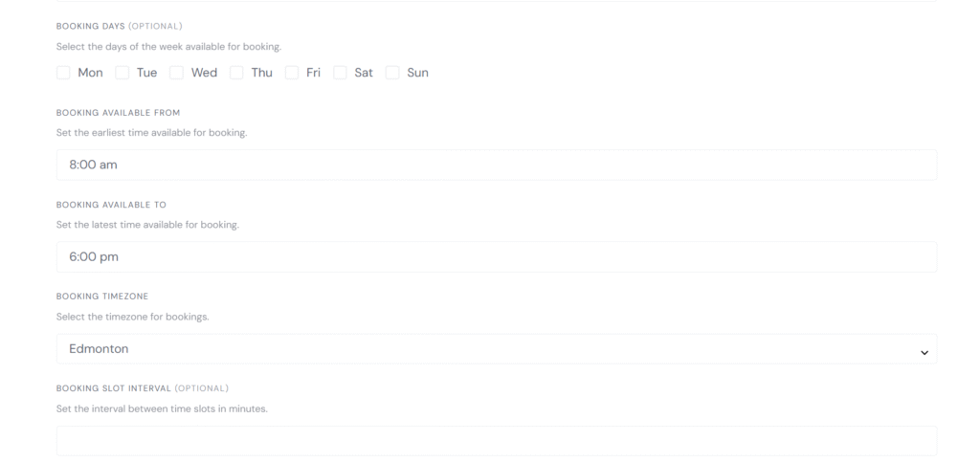
Task: Enable Tue as a booking day
Action: coord(122,73)
